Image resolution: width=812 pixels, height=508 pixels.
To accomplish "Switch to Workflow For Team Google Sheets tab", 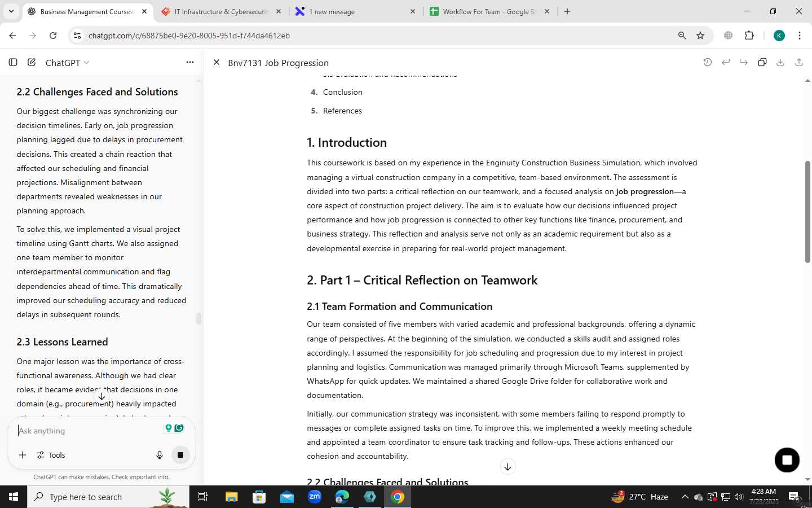I will (x=489, y=11).
